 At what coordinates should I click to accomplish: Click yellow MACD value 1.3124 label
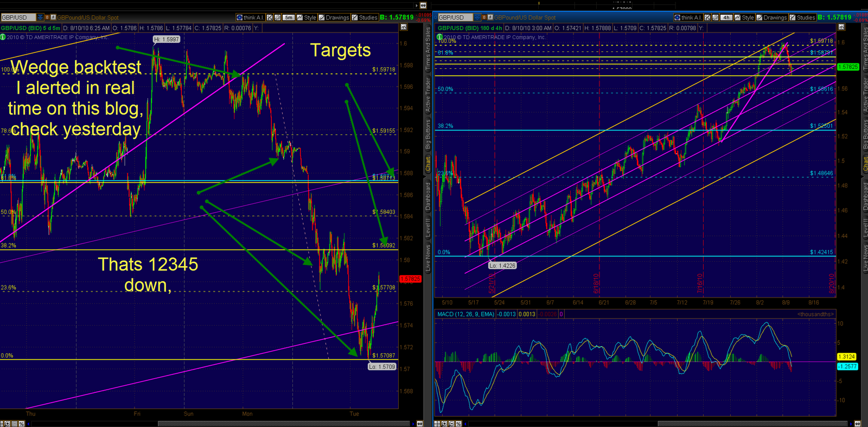tap(847, 357)
